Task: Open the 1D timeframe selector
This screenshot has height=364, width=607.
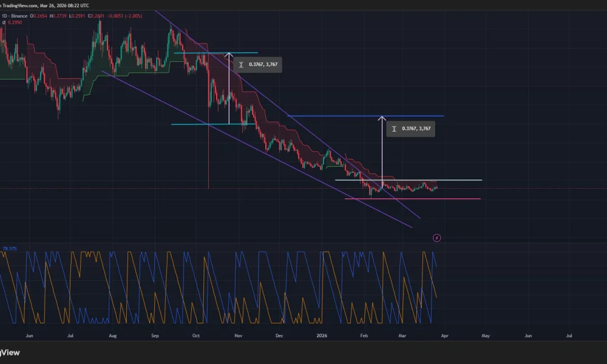Action: (x=5, y=16)
